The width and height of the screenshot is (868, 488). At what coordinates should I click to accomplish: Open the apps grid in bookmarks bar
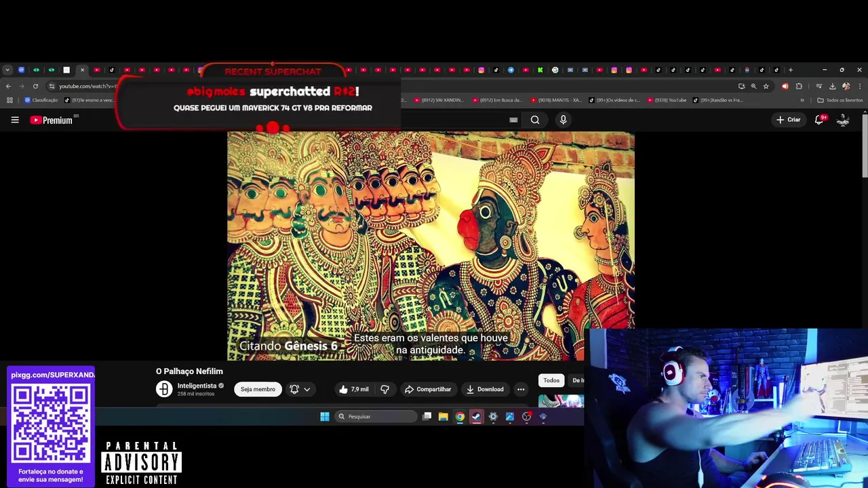pos(9,100)
